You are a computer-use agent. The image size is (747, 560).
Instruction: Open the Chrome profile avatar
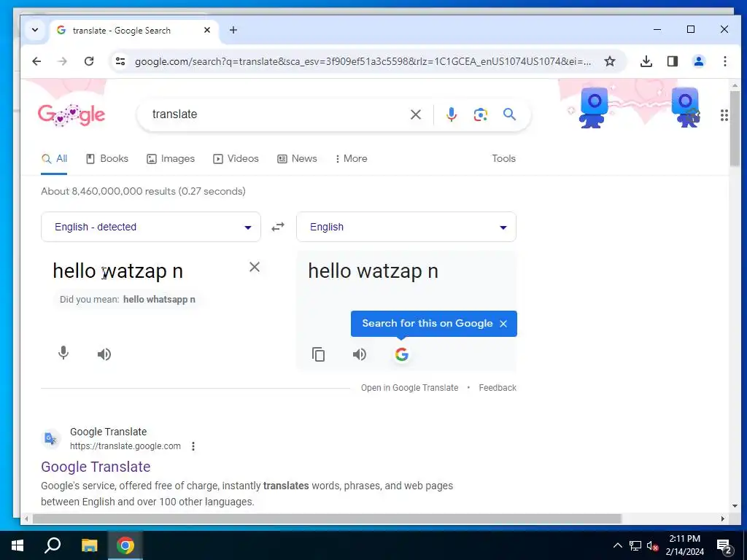[698, 61]
